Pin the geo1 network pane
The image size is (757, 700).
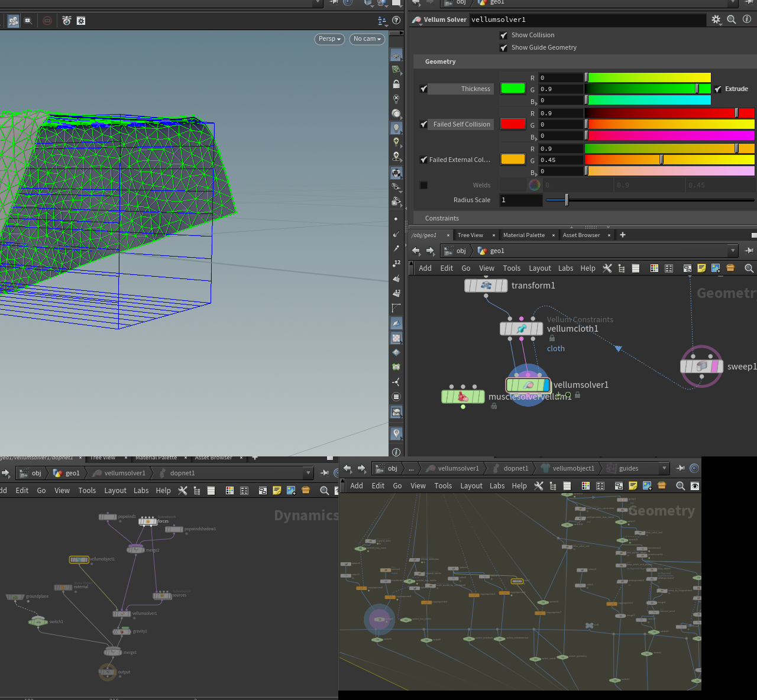pyautogui.click(x=749, y=251)
